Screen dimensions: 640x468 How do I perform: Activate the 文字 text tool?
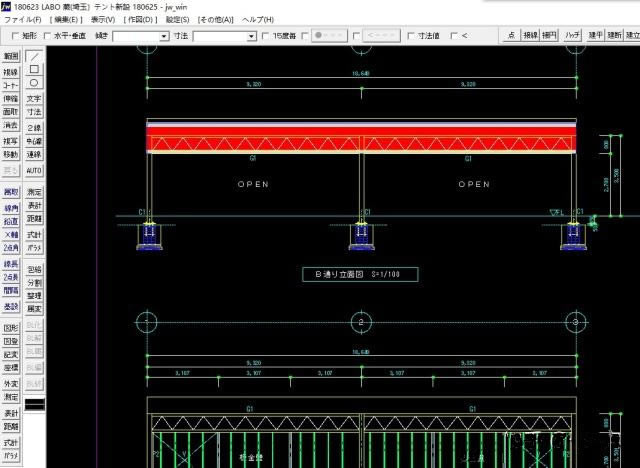(x=34, y=99)
